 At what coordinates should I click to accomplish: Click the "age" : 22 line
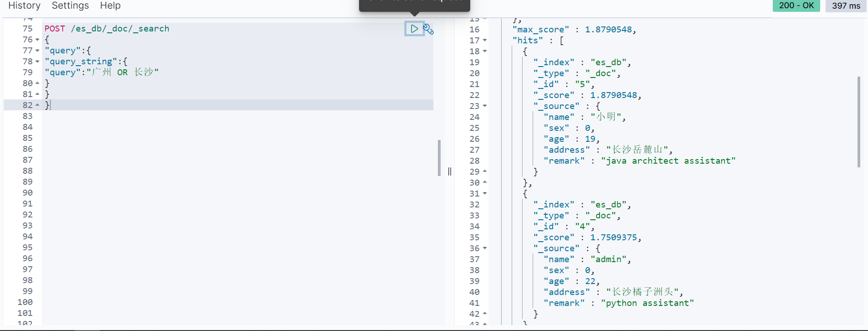(571, 281)
